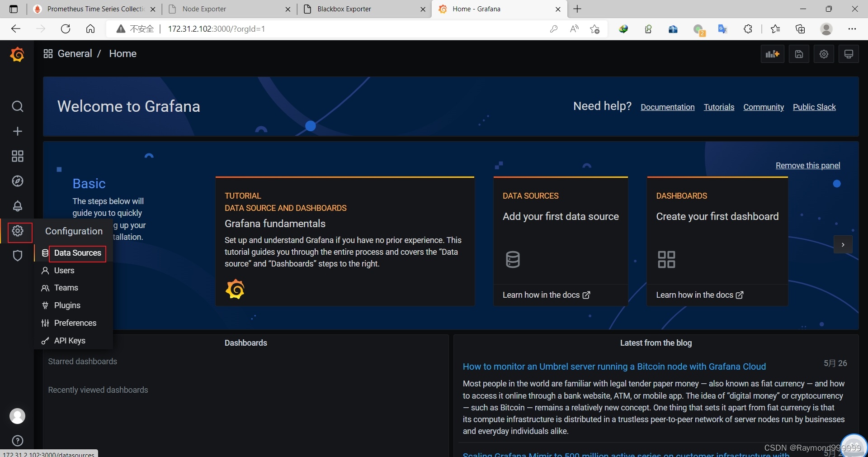This screenshot has width=868, height=457.
Task: Open the Explore compass icon
Action: [x=17, y=181]
